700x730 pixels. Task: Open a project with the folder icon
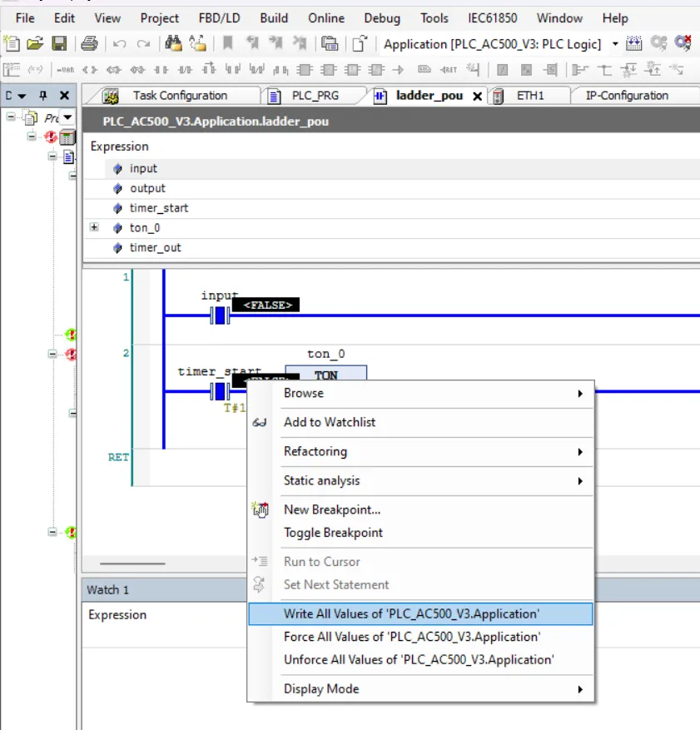click(x=35, y=44)
